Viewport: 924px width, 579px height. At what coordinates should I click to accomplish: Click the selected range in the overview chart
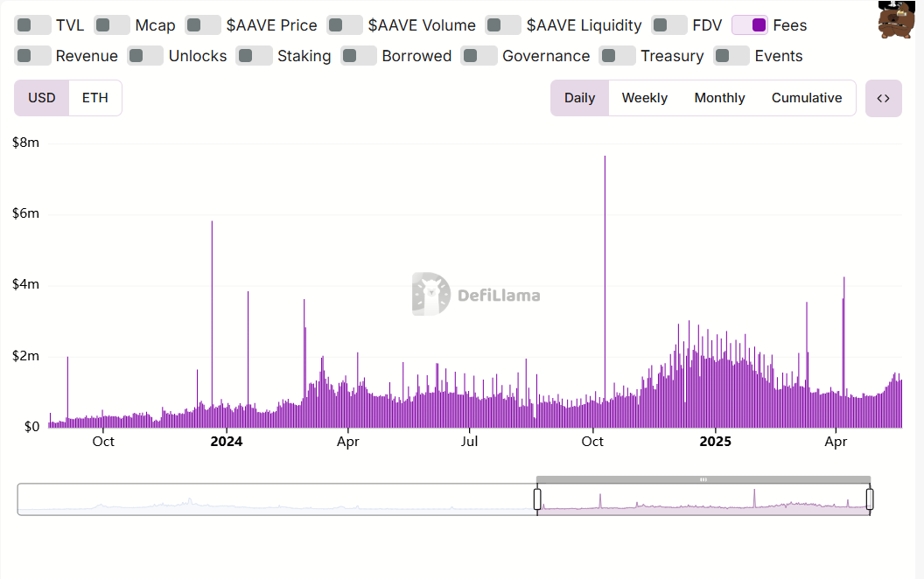click(x=703, y=499)
